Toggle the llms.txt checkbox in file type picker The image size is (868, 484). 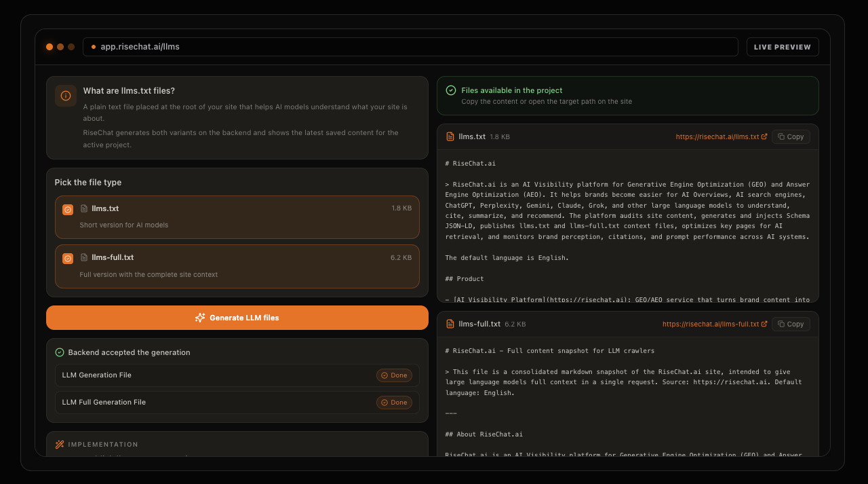point(68,210)
